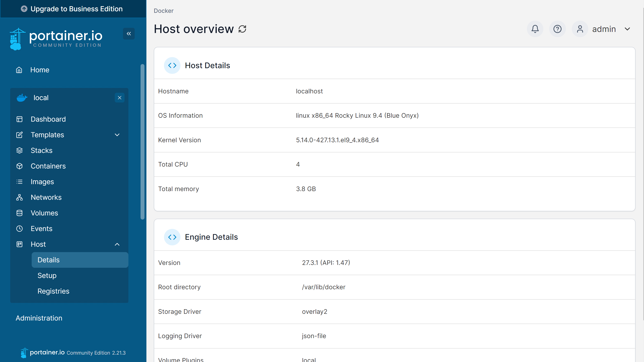Screen dimensions: 644x362
Task: Select the logging driver value json-file
Action: [x=314, y=336]
